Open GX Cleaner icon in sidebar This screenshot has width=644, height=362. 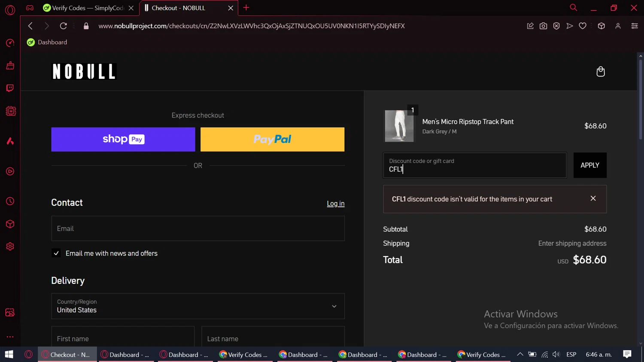pos(10,66)
